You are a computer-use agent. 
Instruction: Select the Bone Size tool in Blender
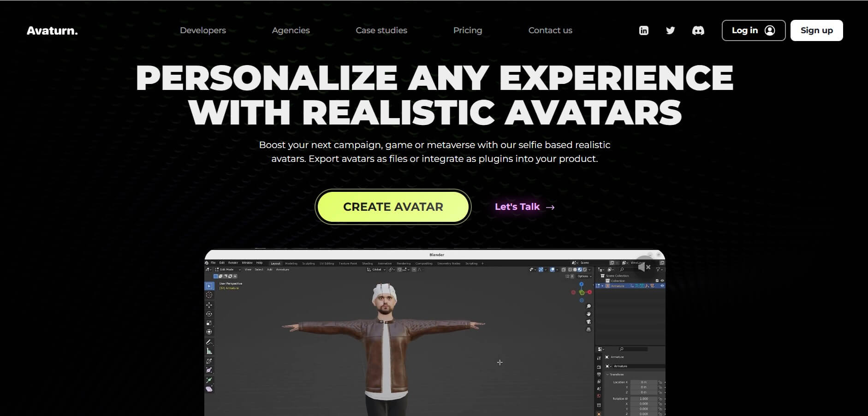click(x=209, y=370)
